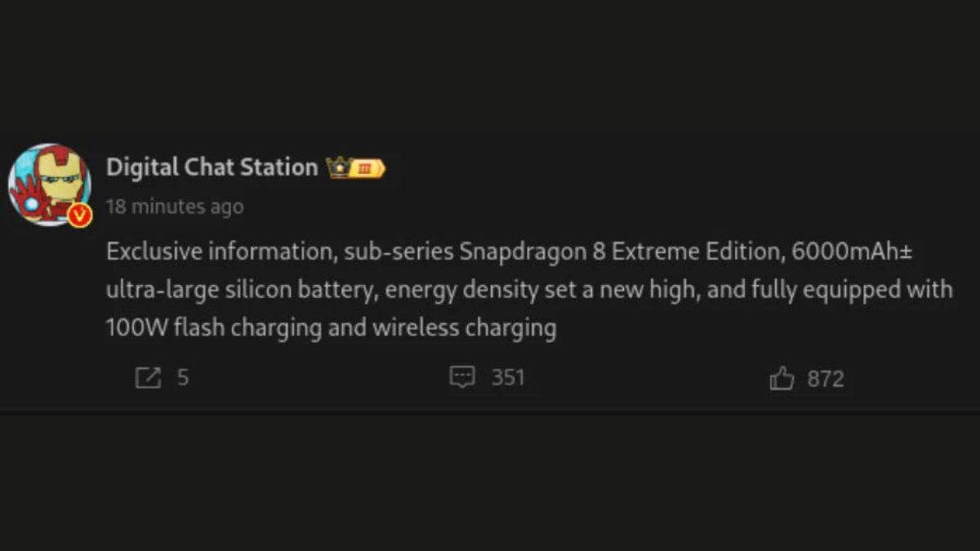Like the post with thumbs-up icon
The image size is (980, 551).
tap(782, 378)
